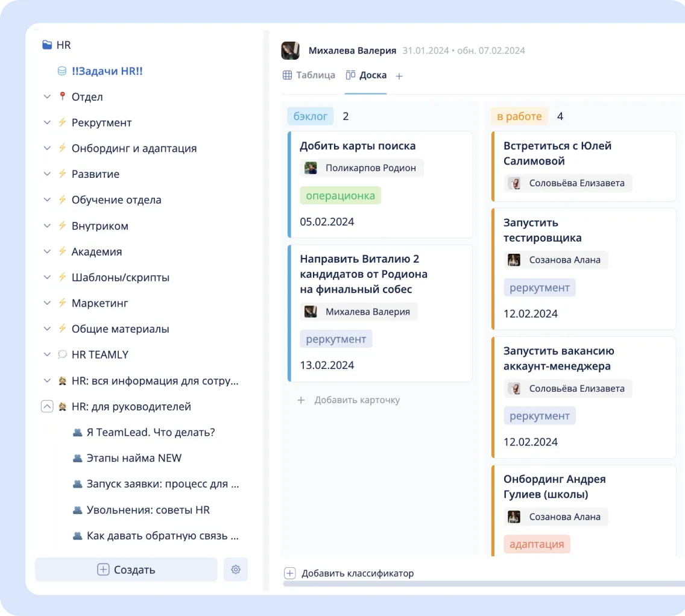Collapse the HR: для руководителей section
The image size is (685, 616).
pyautogui.click(x=47, y=406)
